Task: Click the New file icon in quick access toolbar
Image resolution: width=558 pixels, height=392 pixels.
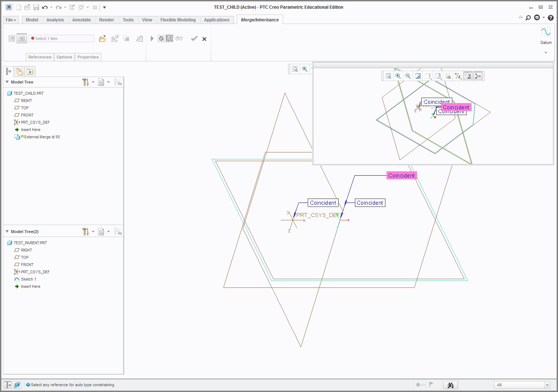Action: click(19, 7)
